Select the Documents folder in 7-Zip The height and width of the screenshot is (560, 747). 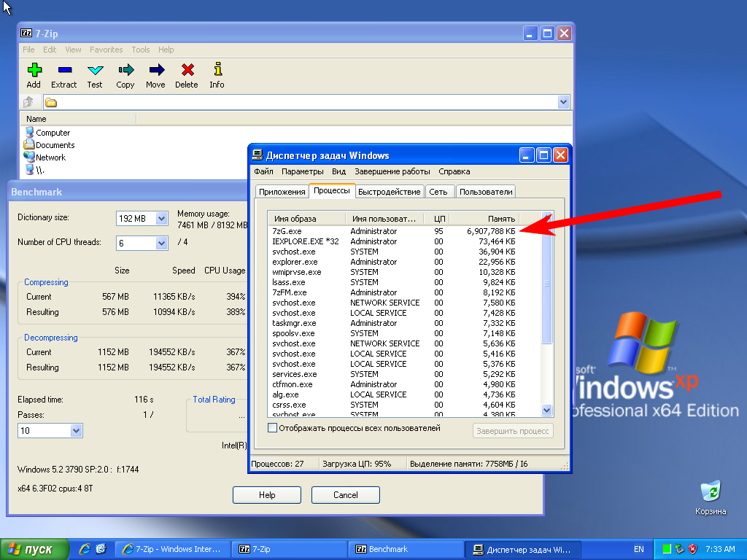[x=49, y=145]
